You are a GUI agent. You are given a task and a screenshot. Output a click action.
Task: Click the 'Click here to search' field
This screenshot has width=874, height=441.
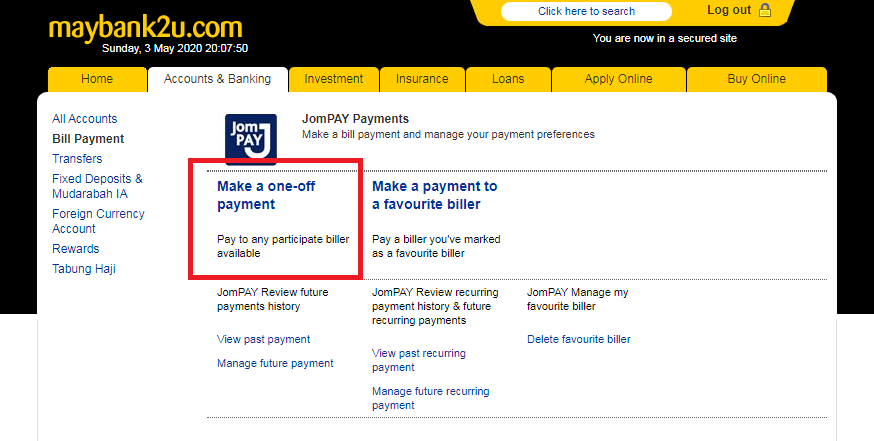586,11
